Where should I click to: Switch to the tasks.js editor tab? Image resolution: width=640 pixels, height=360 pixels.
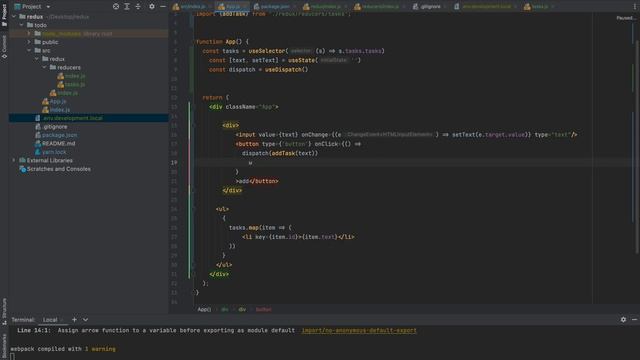tap(540, 7)
